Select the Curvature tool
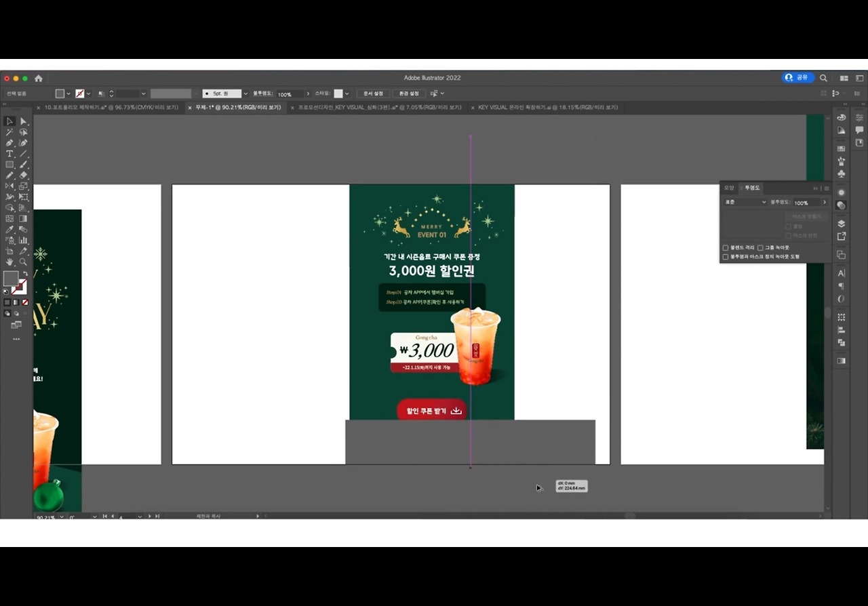The image size is (868, 606). [24, 143]
